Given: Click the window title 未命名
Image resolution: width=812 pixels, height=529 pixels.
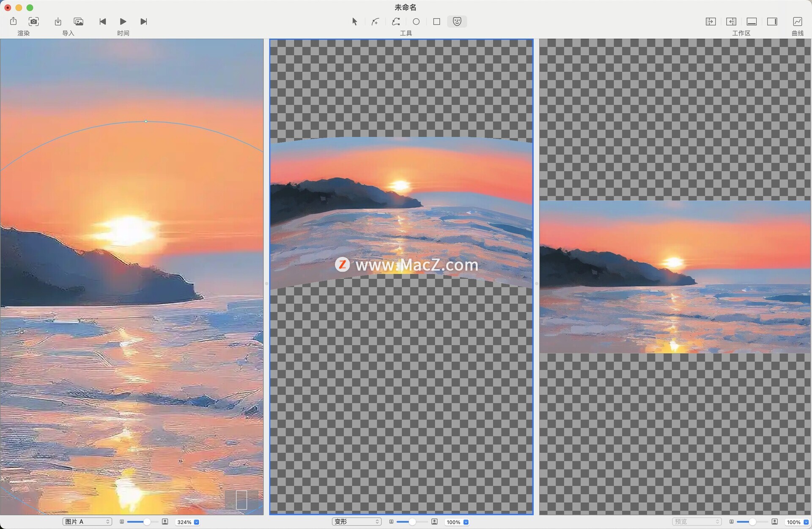Looking at the screenshot, I should tap(406, 7).
